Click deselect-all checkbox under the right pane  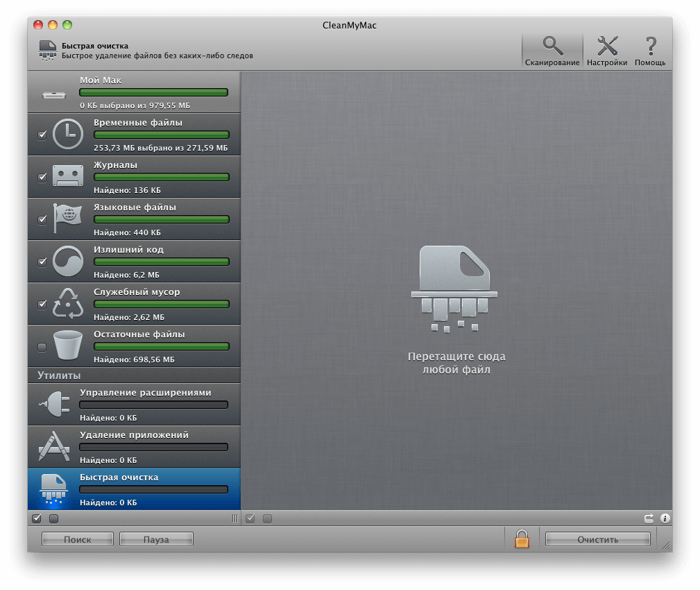pyautogui.click(x=267, y=519)
